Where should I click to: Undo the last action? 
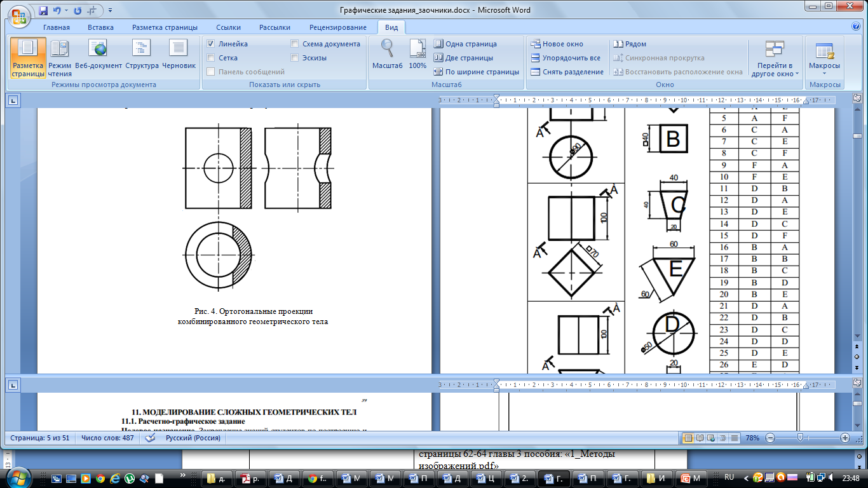(x=58, y=11)
